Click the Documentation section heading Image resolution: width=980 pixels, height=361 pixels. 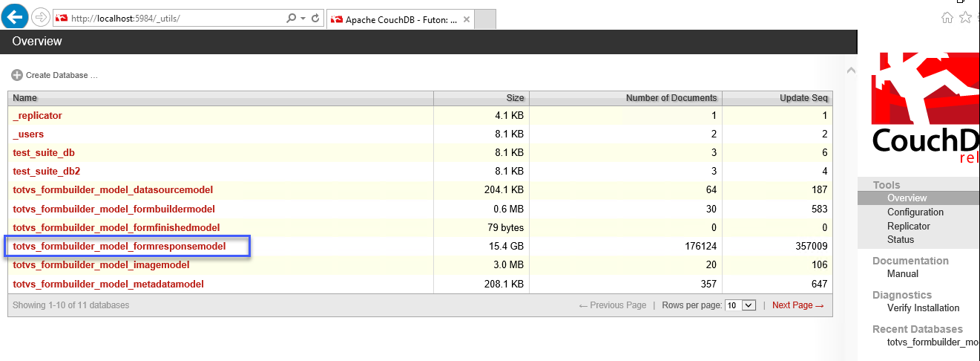coord(910,261)
